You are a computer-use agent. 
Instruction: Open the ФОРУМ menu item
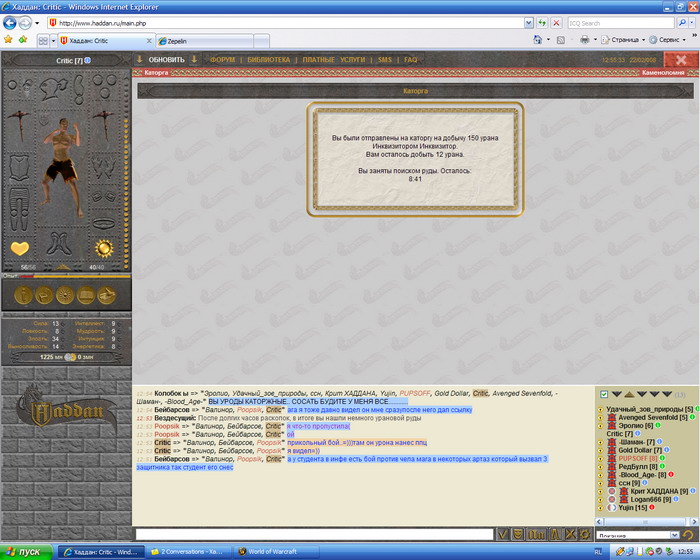click(x=222, y=60)
